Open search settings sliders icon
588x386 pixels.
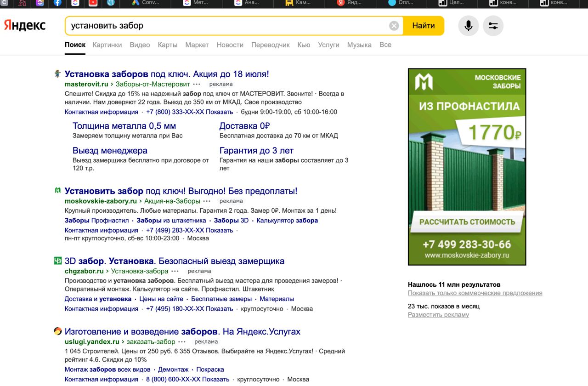pyautogui.click(x=493, y=26)
